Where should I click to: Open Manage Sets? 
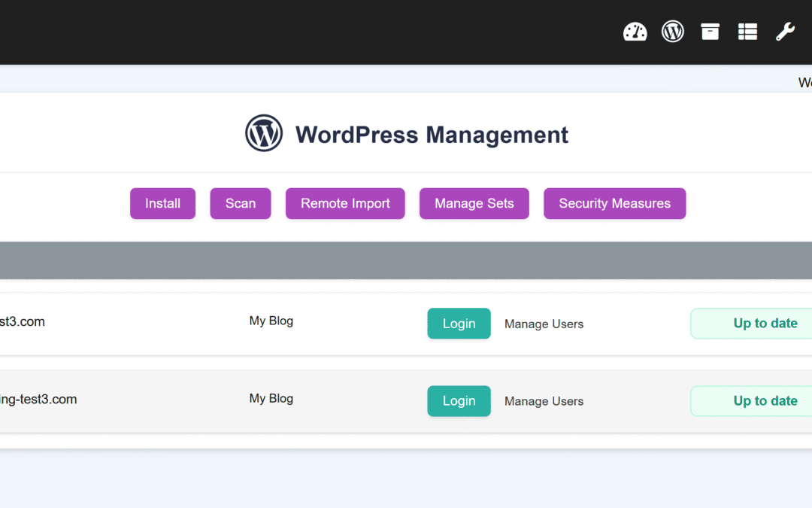click(x=474, y=203)
